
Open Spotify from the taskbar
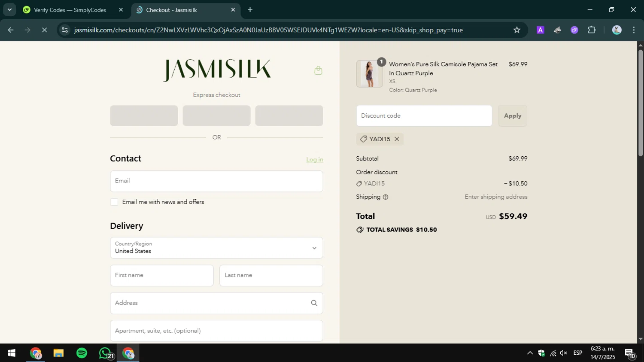click(82, 353)
